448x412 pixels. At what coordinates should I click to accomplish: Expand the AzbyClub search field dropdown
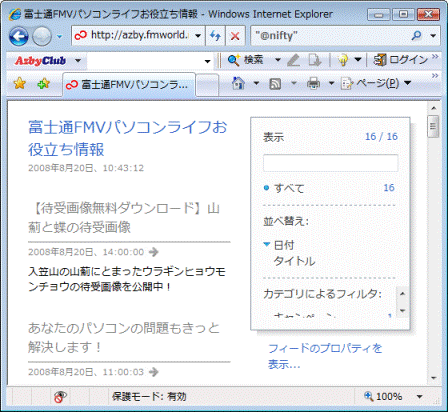click(x=208, y=61)
